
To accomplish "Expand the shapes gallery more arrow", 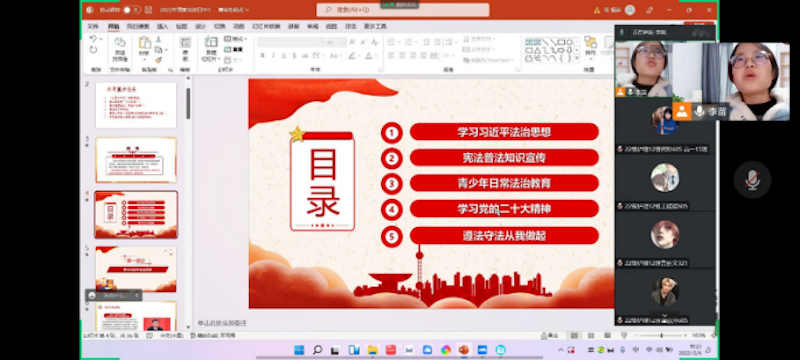I will click(x=577, y=59).
